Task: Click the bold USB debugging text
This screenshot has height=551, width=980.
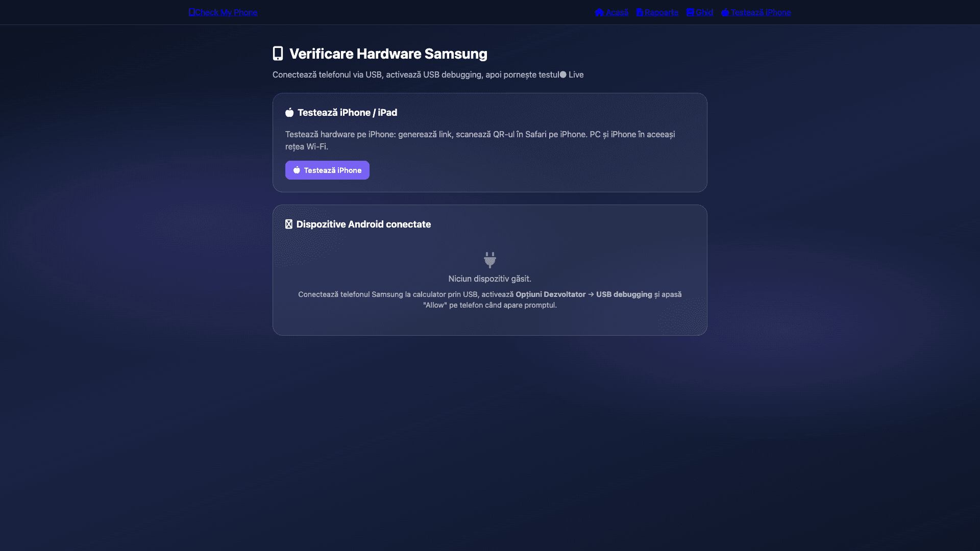Action: point(624,294)
